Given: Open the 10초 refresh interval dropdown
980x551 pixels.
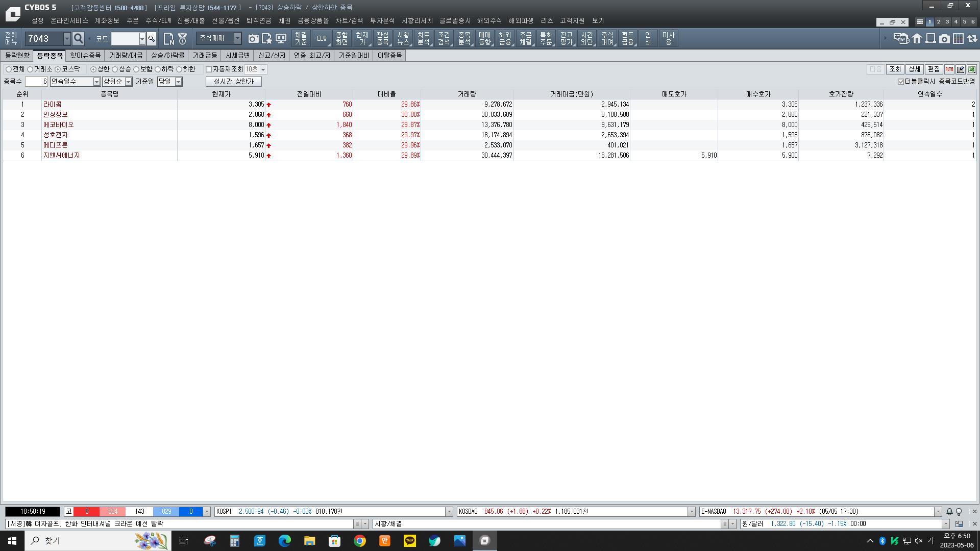Looking at the screenshot, I should point(263,69).
